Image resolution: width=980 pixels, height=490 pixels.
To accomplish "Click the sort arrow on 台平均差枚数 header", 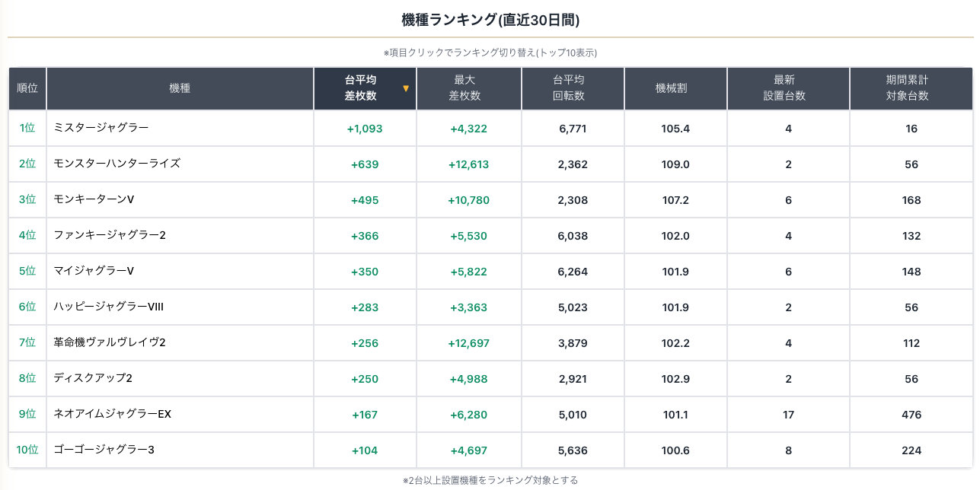I will click(x=406, y=88).
